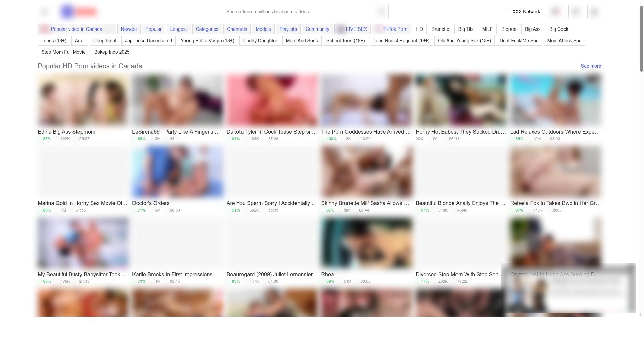Click the rightmost header icon button
The height and width of the screenshot is (362, 644).
coord(594,12)
